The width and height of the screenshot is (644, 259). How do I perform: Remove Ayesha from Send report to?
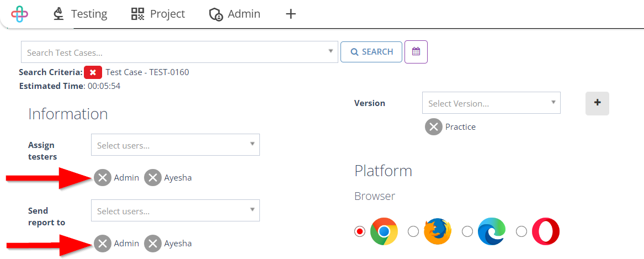click(153, 244)
